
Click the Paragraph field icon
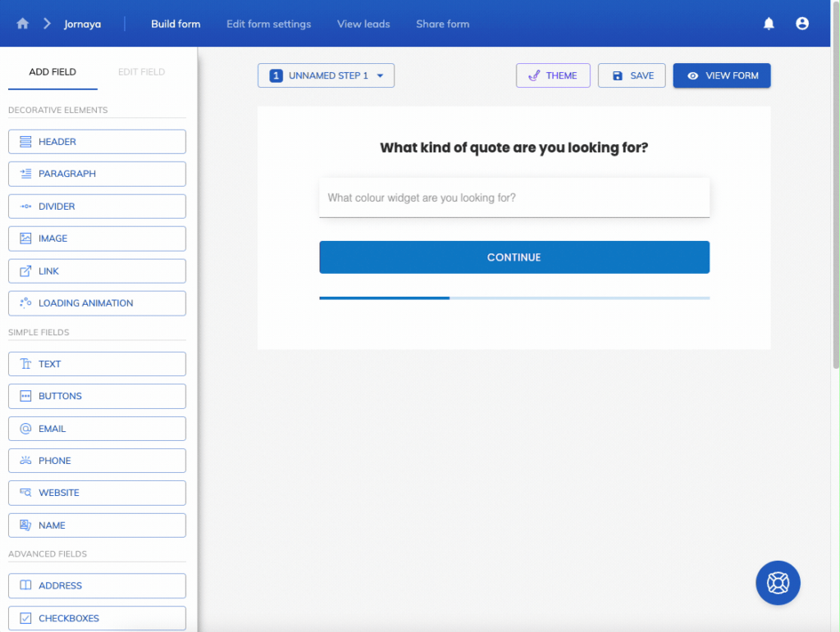coord(25,174)
